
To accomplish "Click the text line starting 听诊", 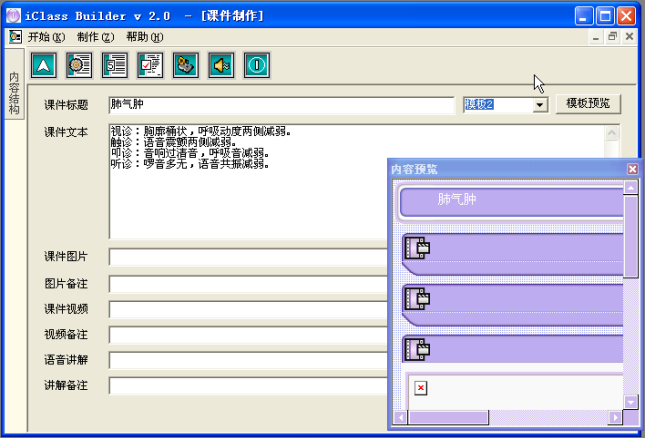I will pyautogui.click(x=190, y=164).
